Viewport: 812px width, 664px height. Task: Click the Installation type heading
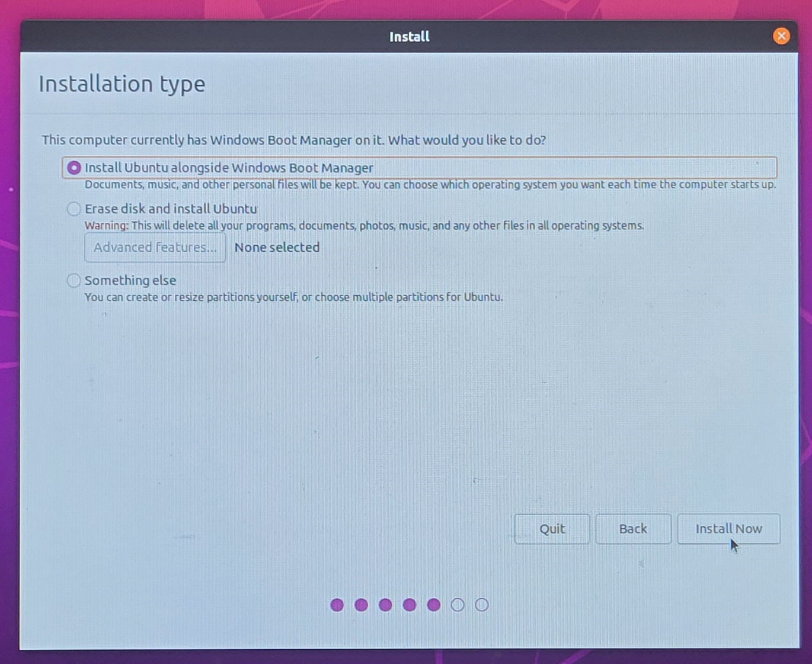point(122,84)
